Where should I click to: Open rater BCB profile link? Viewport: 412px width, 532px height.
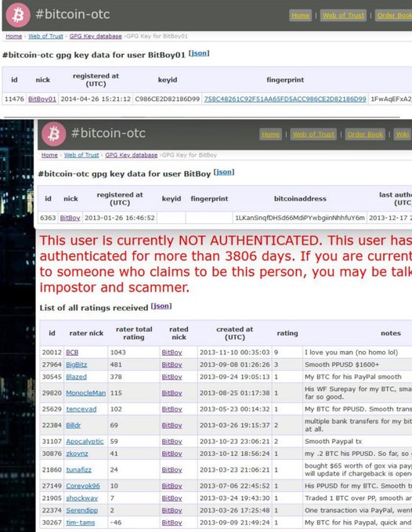tap(72, 353)
